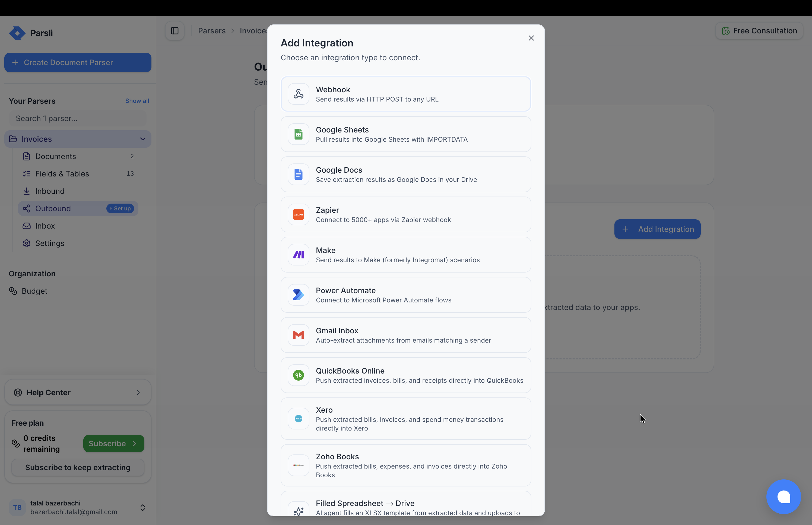Select QuickBooks Online integration

(406, 375)
